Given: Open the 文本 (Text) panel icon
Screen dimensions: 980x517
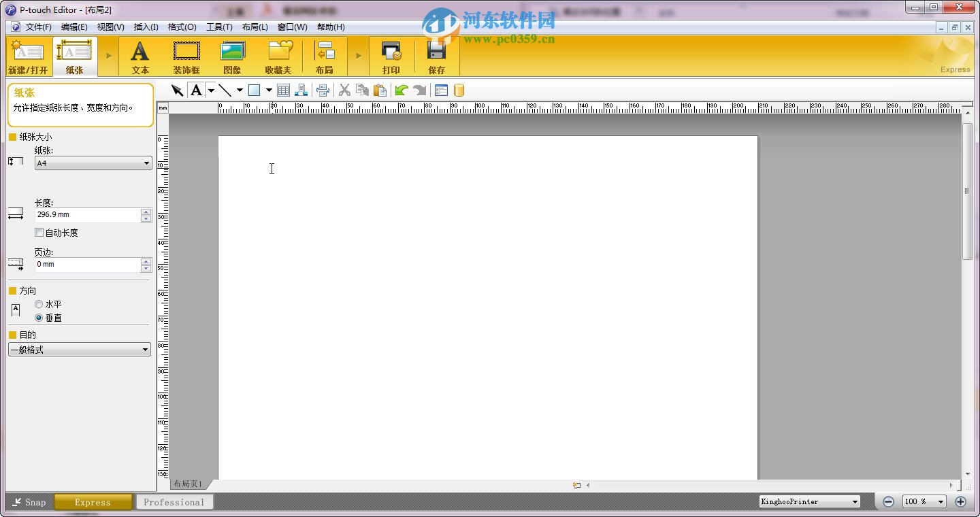Looking at the screenshot, I should pyautogui.click(x=140, y=56).
